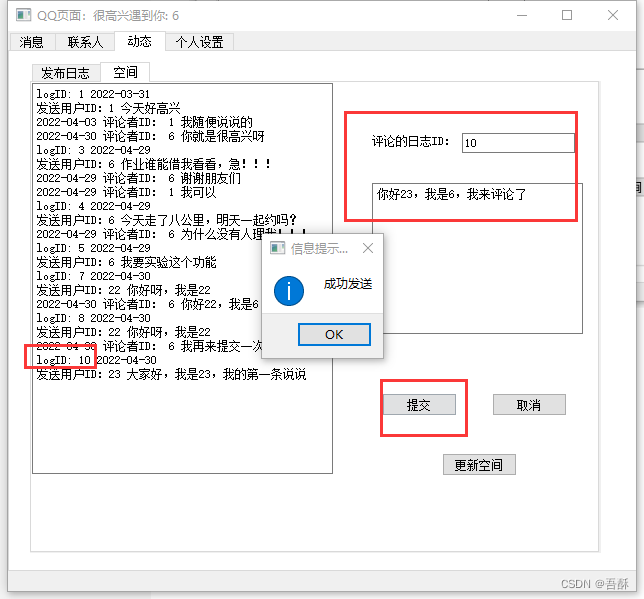Viewport: 644px width, 599px height.
Task: Click the 成功发送 message text
Action: click(x=347, y=283)
